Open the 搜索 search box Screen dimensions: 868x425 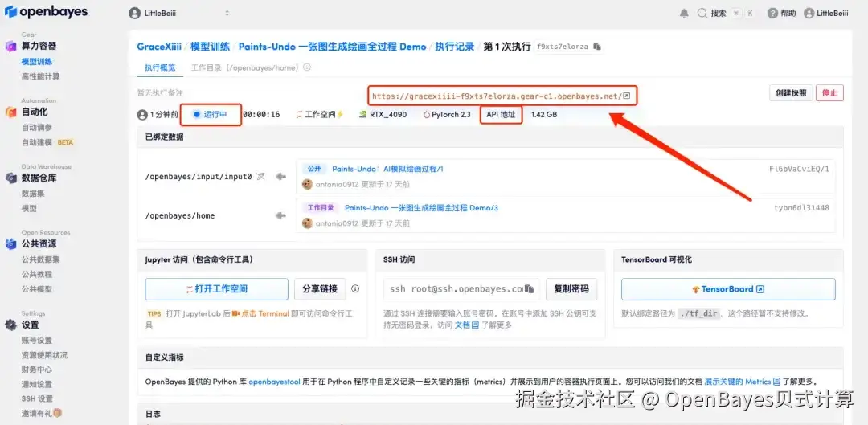tap(726, 14)
